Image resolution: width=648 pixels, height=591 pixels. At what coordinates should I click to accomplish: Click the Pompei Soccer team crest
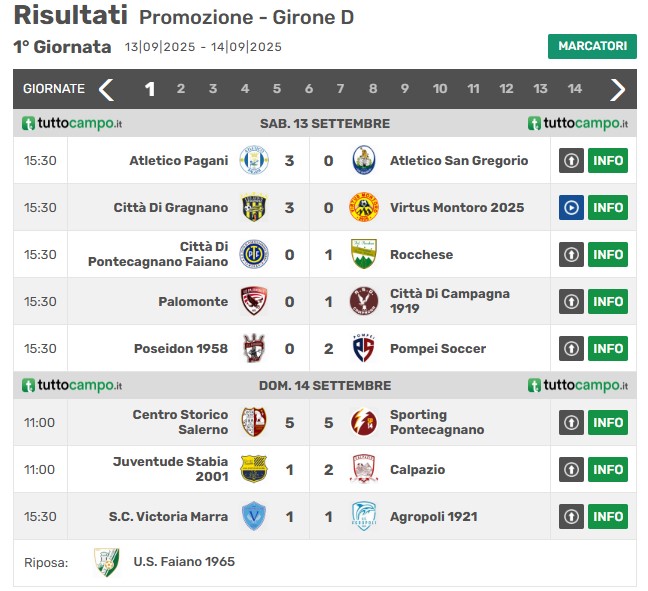(364, 348)
